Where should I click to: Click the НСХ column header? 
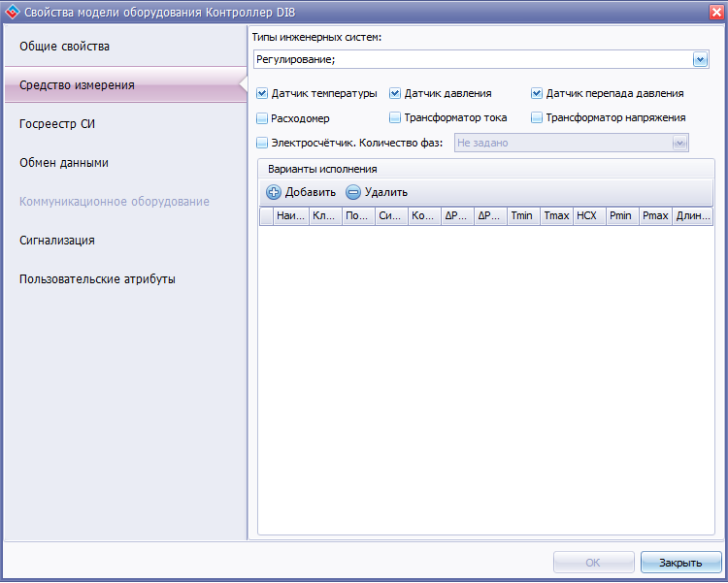[x=589, y=216]
